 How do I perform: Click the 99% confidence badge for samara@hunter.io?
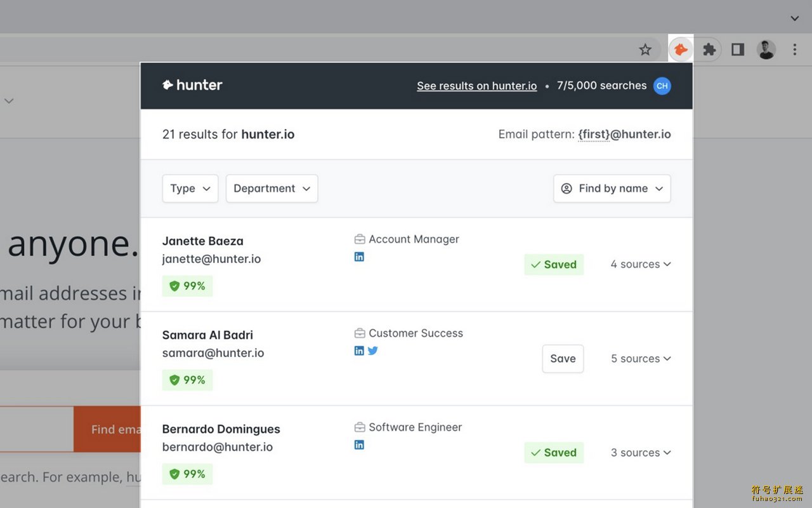pyautogui.click(x=187, y=380)
